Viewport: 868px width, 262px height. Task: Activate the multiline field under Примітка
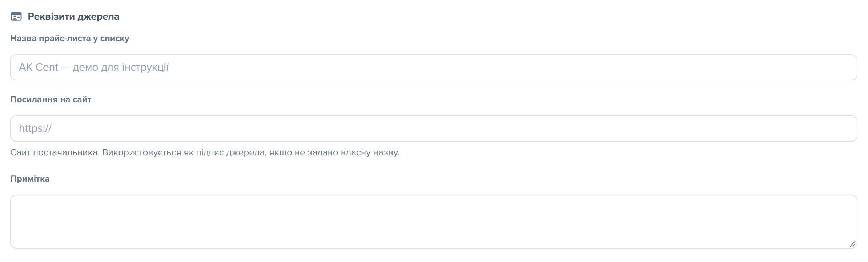pos(434,222)
